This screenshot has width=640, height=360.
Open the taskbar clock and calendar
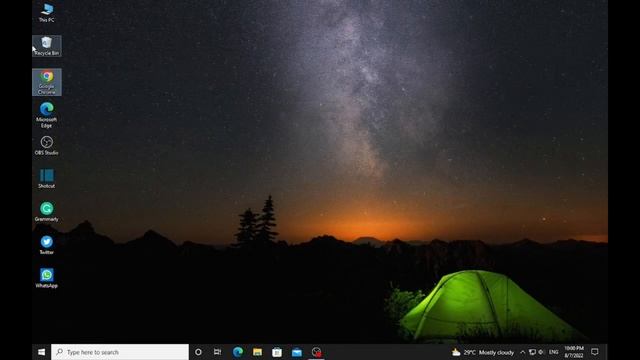[574, 352]
